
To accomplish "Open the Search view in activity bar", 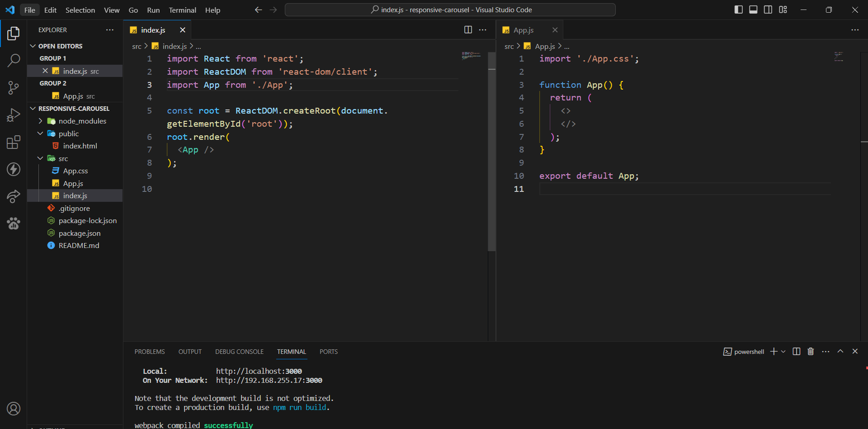I will tap(14, 60).
